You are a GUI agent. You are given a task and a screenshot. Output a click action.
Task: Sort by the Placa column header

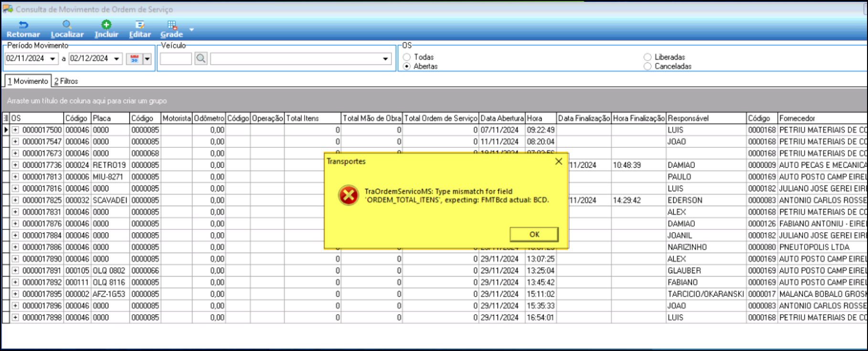(110, 118)
